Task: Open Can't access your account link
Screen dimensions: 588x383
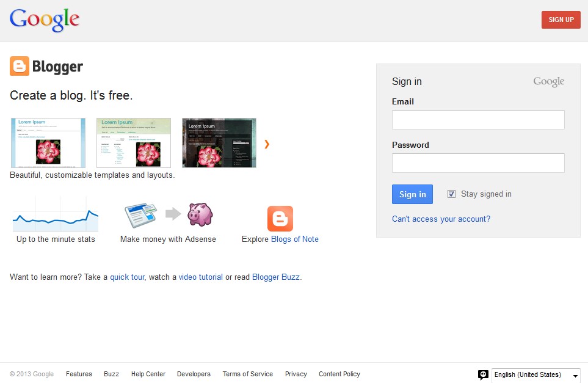Action: tap(441, 219)
